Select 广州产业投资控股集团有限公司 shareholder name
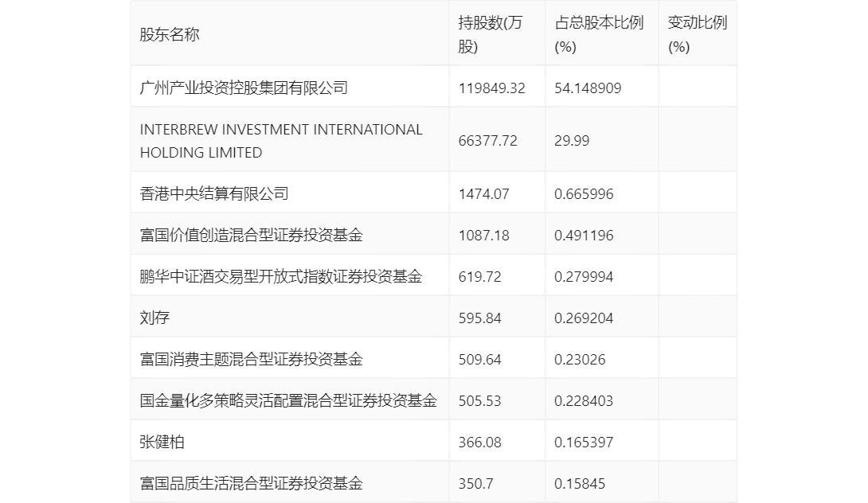Screen dimensions: 868x503 click(244, 88)
